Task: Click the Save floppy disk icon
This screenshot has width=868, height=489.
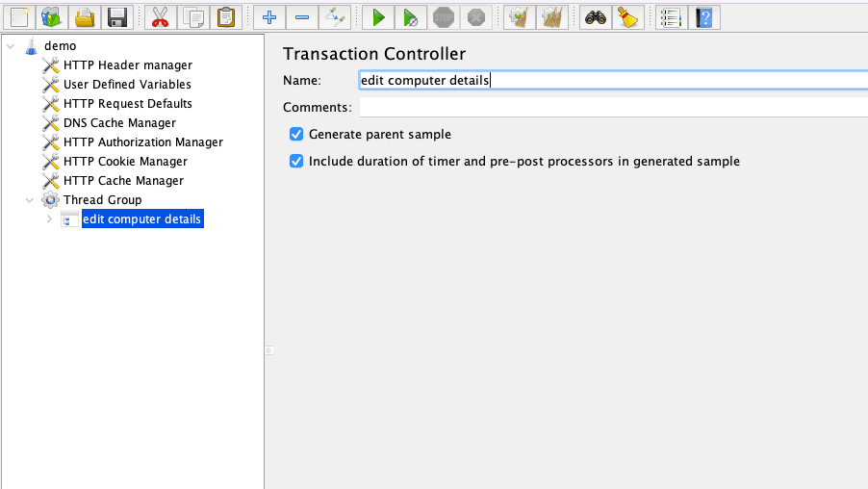Action: click(117, 17)
